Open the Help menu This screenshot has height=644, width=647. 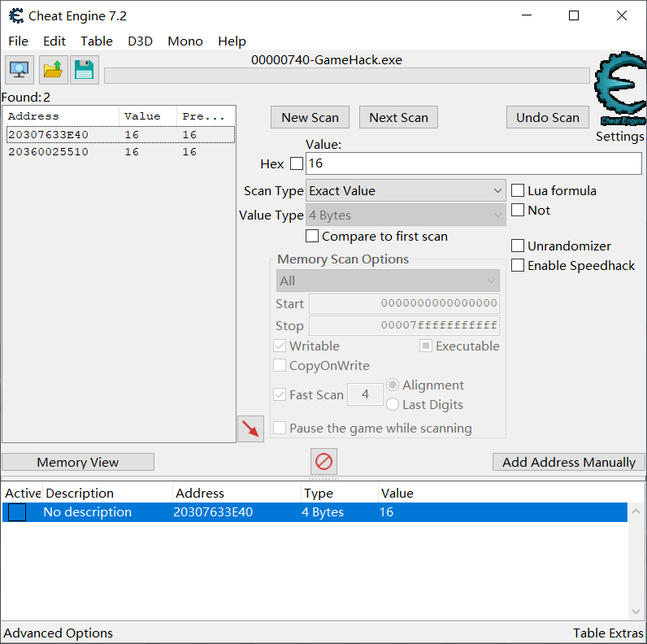coord(232,41)
